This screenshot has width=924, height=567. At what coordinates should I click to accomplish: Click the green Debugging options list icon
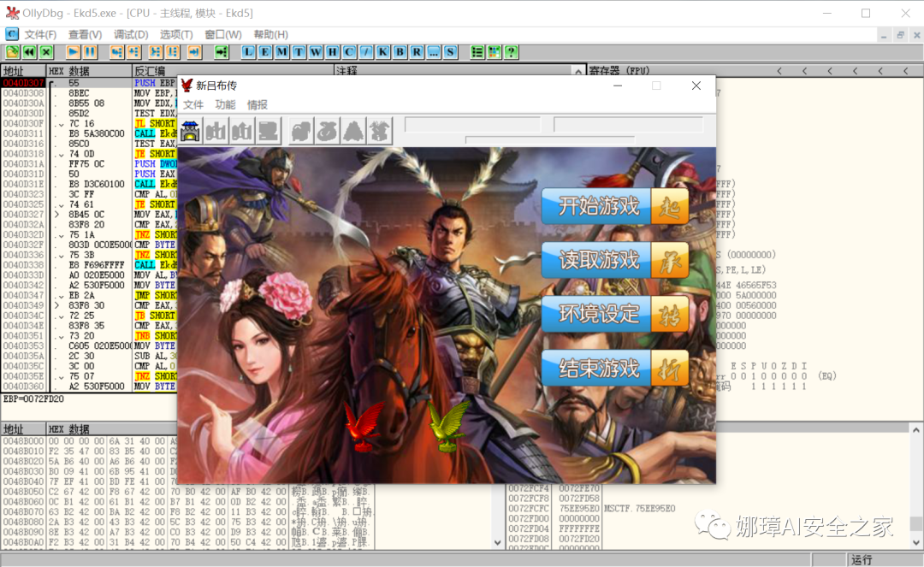click(477, 52)
